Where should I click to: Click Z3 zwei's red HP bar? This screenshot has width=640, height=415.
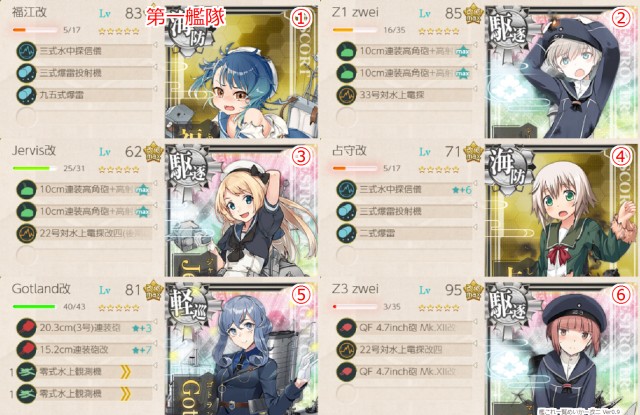pos(355,306)
